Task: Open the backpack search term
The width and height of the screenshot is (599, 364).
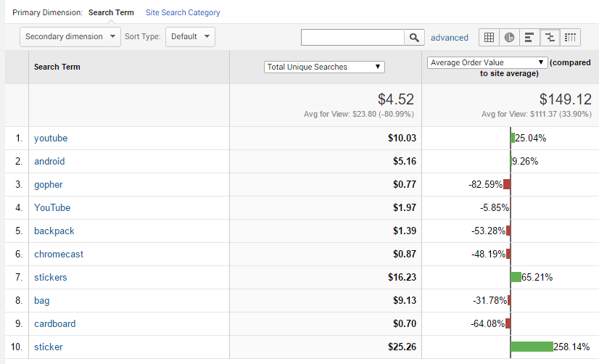Action: click(x=54, y=231)
